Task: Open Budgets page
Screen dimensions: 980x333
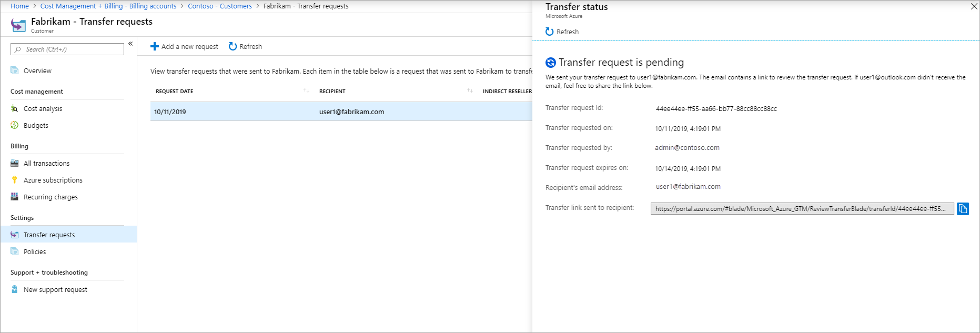Action: click(36, 126)
